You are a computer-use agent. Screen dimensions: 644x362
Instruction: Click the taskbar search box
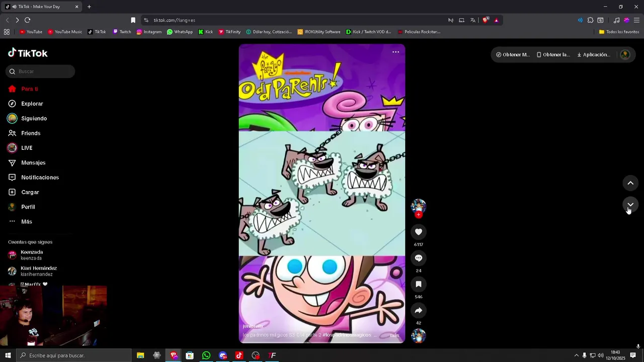(x=74, y=355)
